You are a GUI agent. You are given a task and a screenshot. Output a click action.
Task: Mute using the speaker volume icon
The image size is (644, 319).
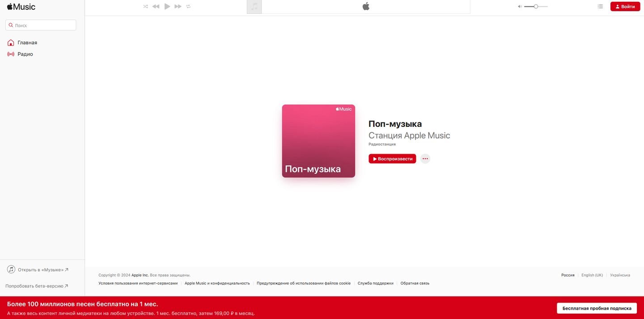tap(520, 6)
